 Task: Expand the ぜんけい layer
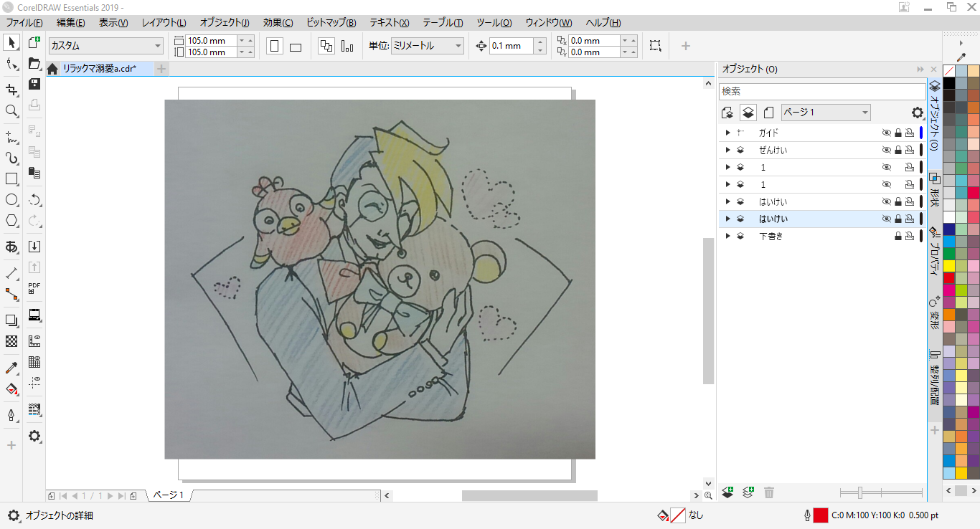tap(727, 150)
